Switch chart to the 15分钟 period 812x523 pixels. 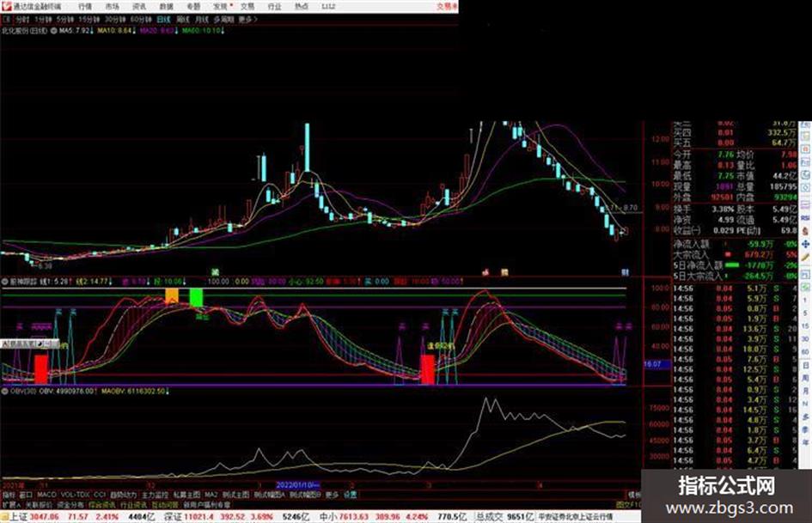[89, 19]
